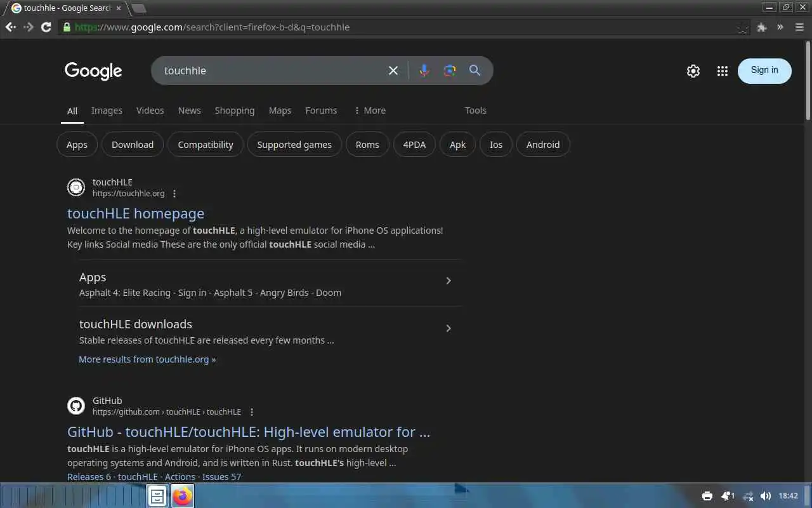Open the touchHLE sublink under GitHub result

pyautogui.click(x=138, y=477)
